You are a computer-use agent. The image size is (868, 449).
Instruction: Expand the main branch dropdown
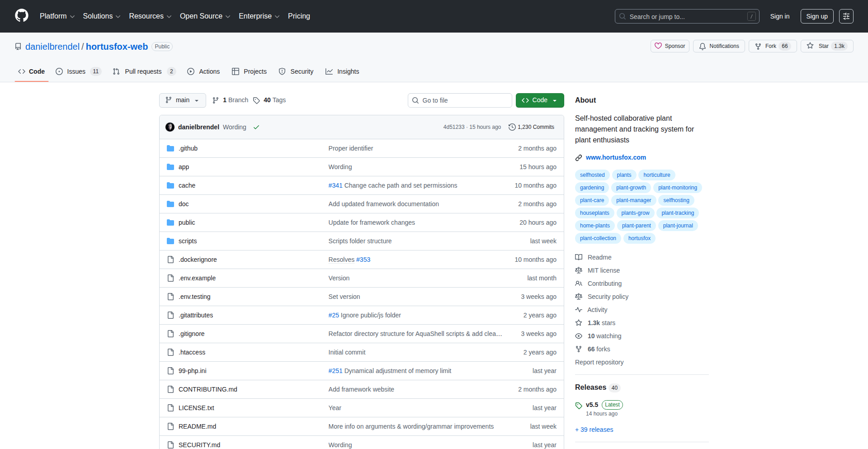click(x=182, y=100)
